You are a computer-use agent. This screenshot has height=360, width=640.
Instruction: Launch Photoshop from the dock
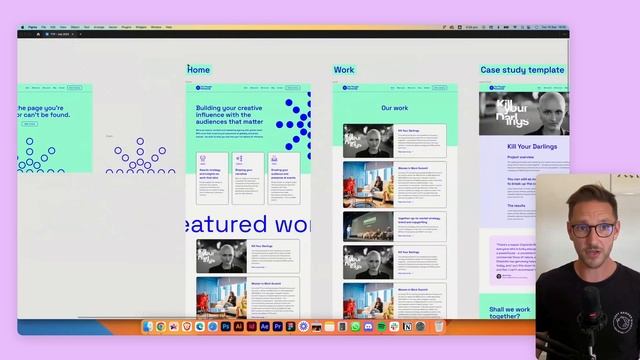(226, 327)
